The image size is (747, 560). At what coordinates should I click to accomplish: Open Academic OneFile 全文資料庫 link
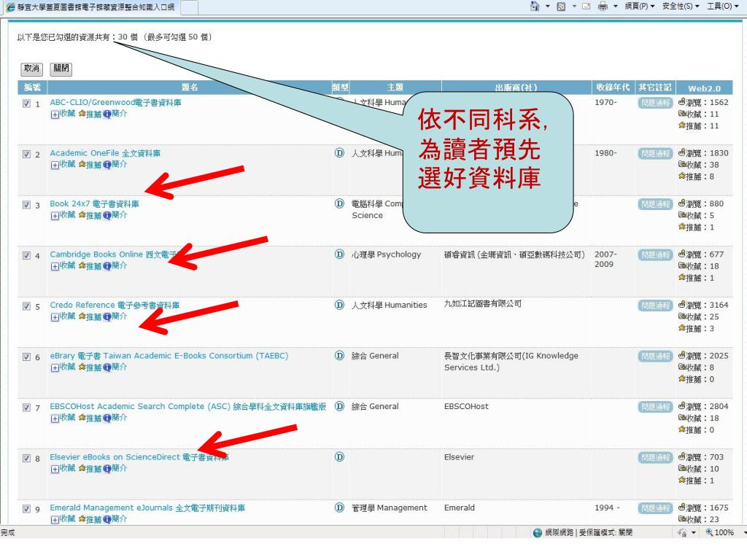105,153
